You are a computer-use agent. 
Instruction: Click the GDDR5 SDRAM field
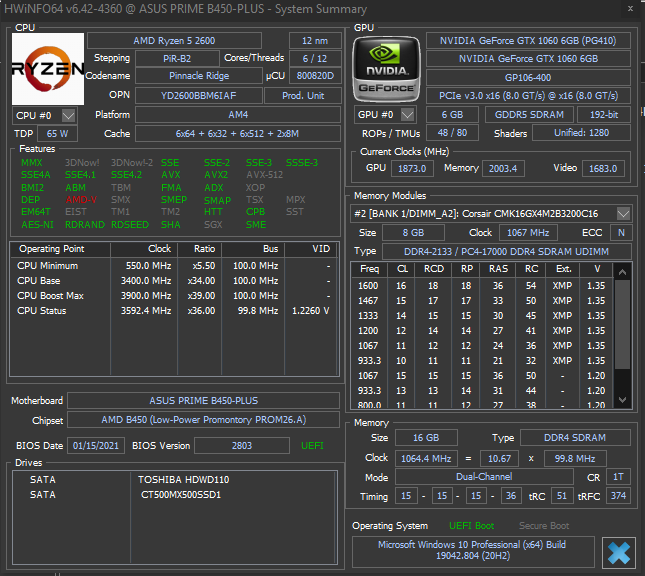(x=529, y=114)
